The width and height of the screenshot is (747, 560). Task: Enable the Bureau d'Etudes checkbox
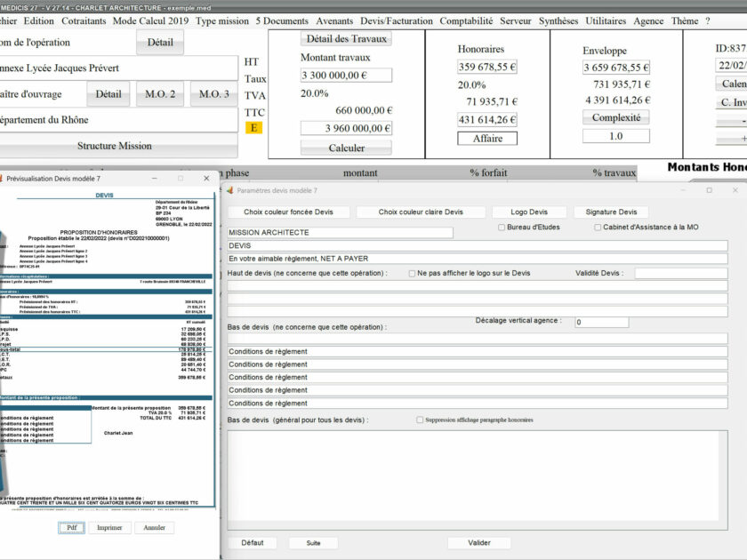[x=502, y=228]
